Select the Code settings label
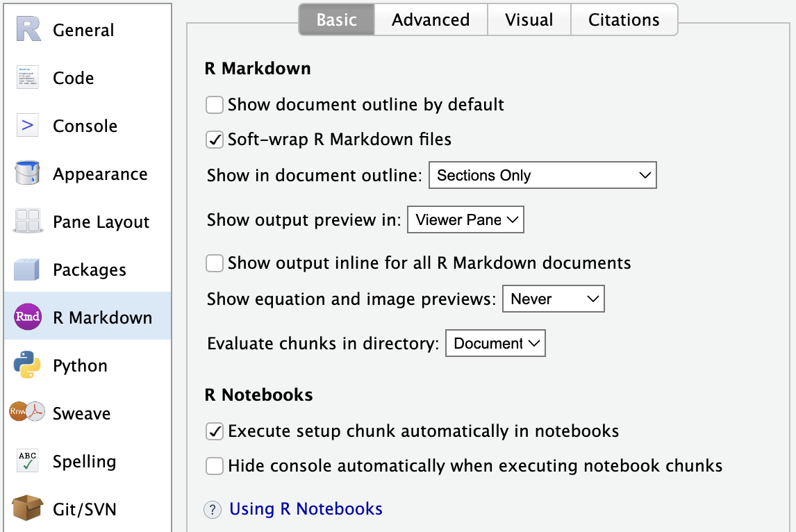 point(73,78)
